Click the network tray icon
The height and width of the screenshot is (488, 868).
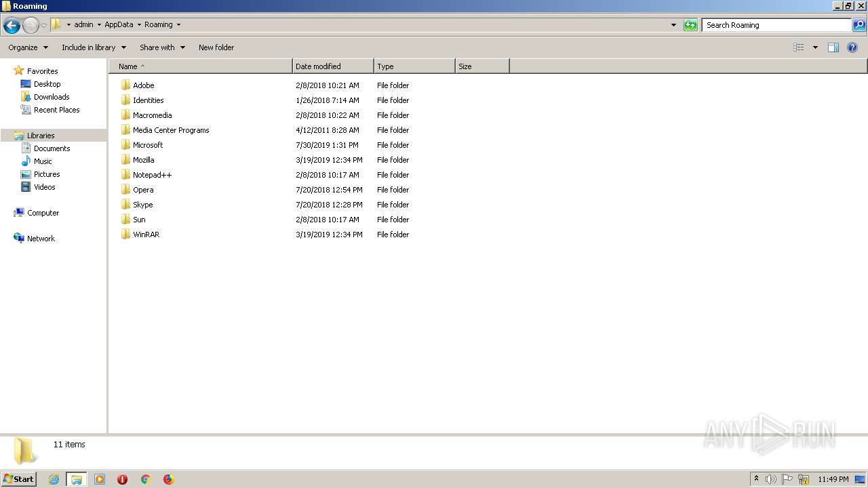point(804,479)
